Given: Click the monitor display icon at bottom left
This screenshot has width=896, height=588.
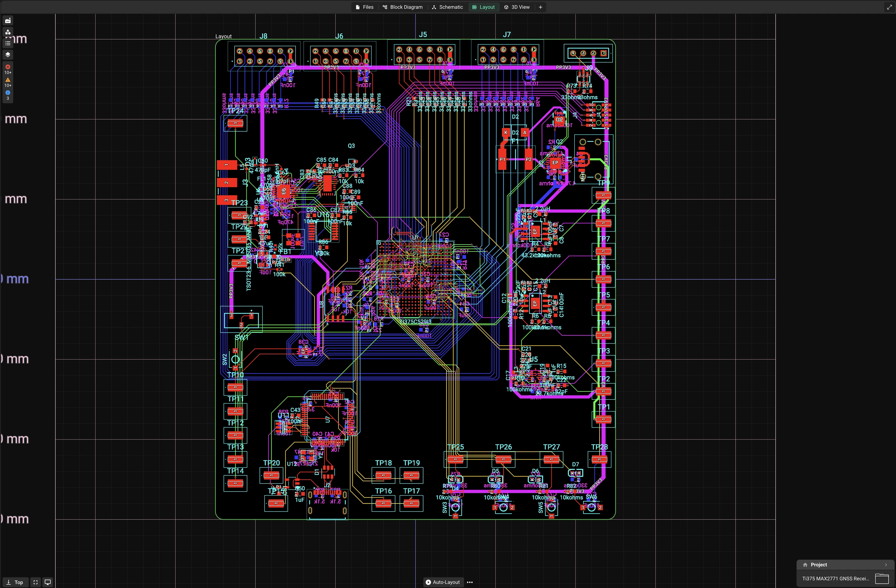Looking at the screenshot, I should [x=48, y=582].
